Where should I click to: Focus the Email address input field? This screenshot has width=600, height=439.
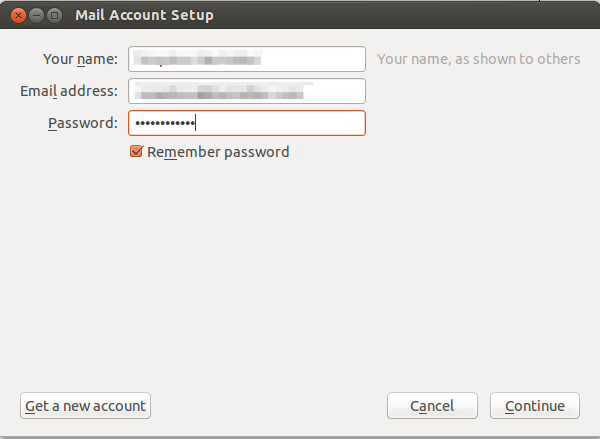click(x=247, y=91)
